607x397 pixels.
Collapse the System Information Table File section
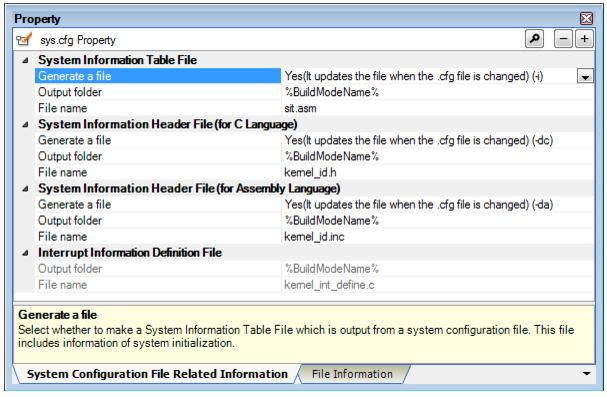point(25,60)
